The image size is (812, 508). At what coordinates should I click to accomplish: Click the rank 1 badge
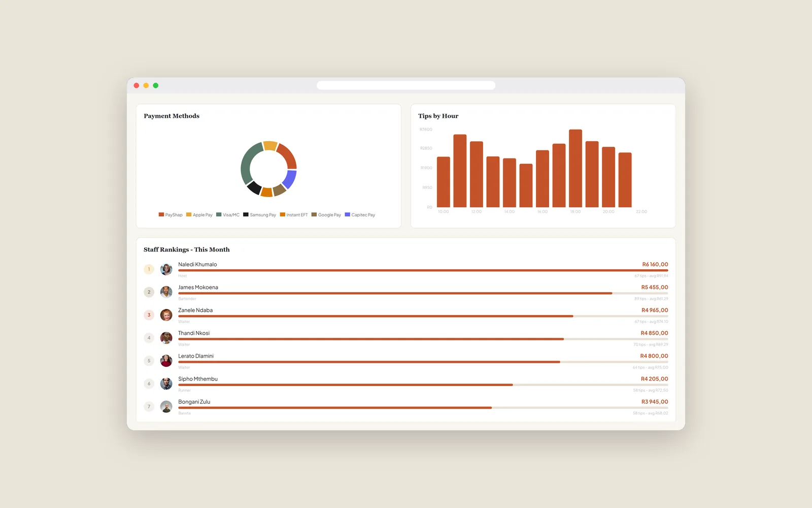[x=149, y=269]
